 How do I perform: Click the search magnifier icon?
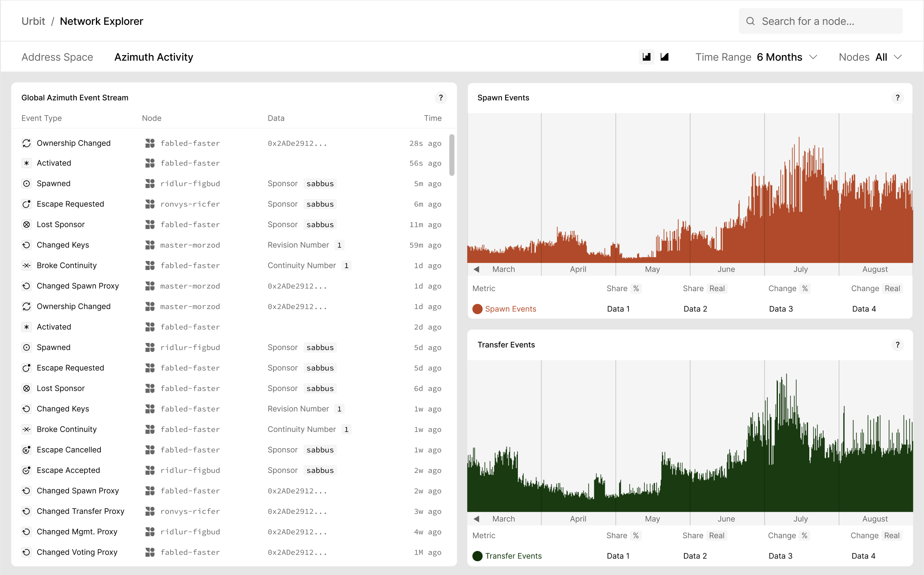tap(750, 21)
